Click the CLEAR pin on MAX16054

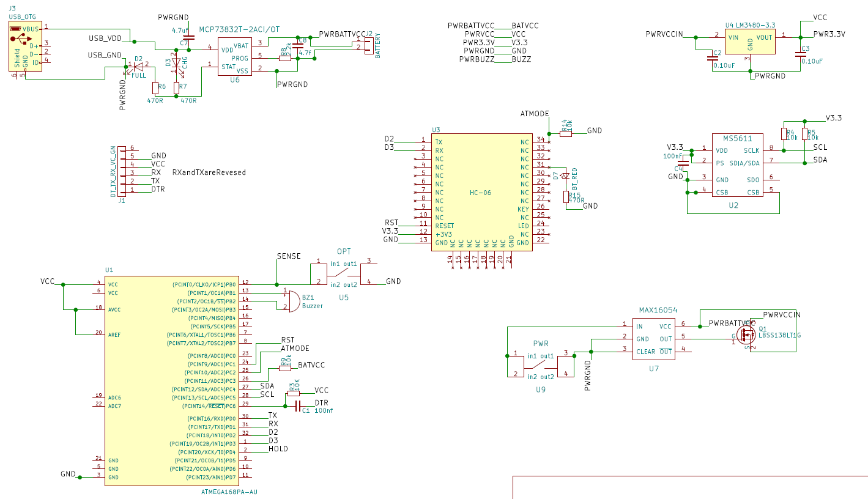pos(645,352)
